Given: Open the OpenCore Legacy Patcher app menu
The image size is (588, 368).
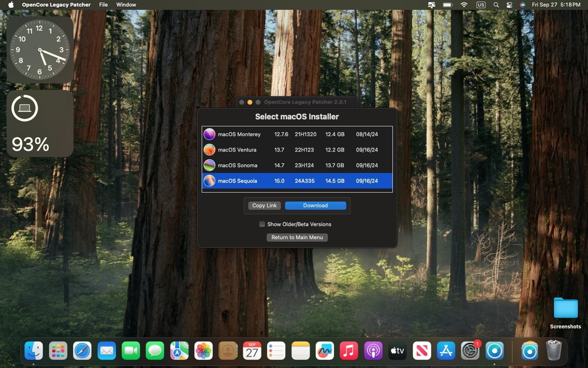Looking at the screenshot, I should point(56,4).
